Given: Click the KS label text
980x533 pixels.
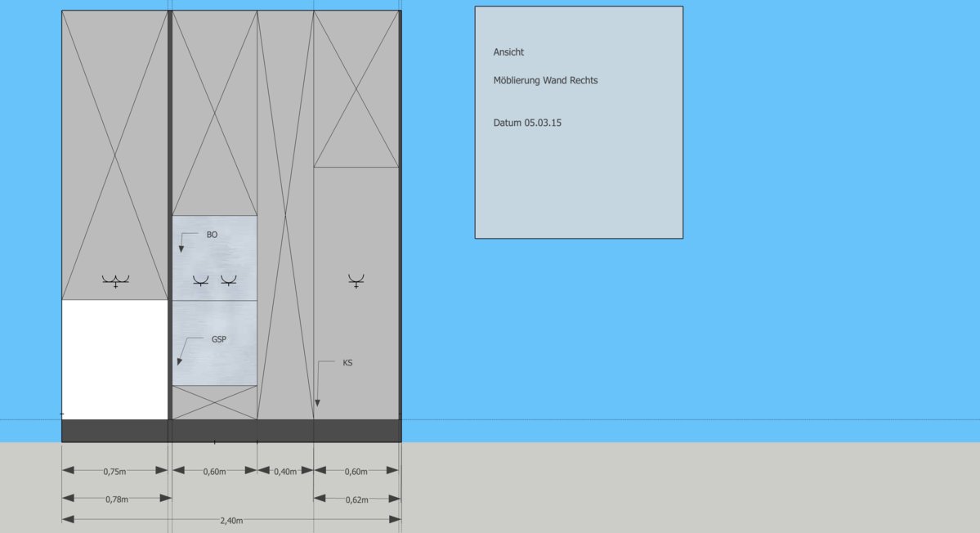Looking at the screenshot, I should point(347,362).
